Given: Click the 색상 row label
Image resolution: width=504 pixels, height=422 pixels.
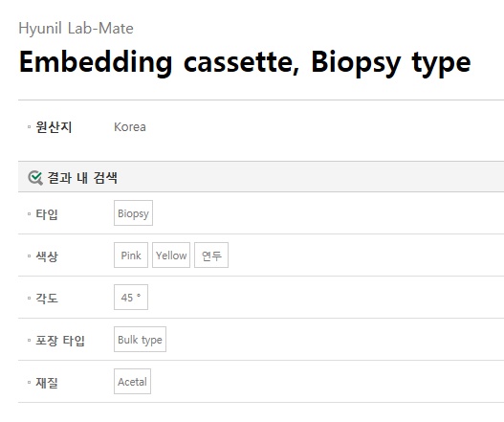Looking at the screenshot, I should point(47,256).
